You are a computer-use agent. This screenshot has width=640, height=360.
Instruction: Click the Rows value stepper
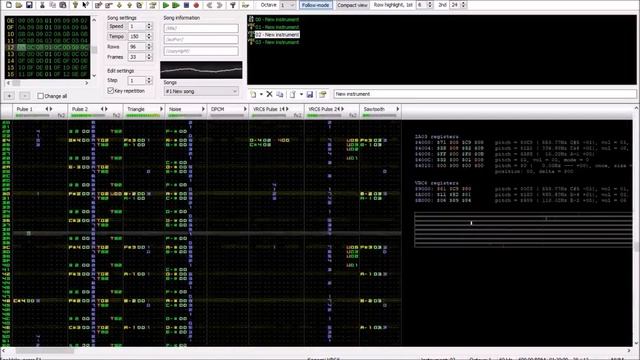[149, 47]
